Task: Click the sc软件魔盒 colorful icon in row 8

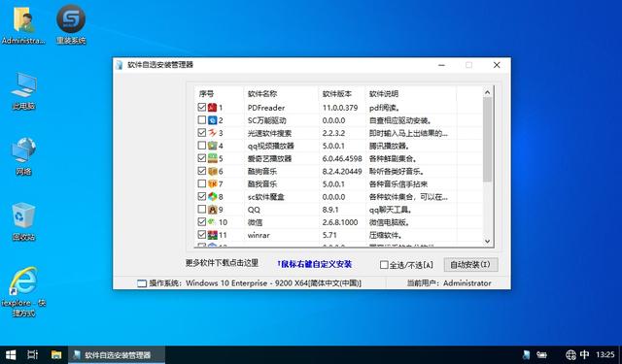Action: tap(213, 196)
